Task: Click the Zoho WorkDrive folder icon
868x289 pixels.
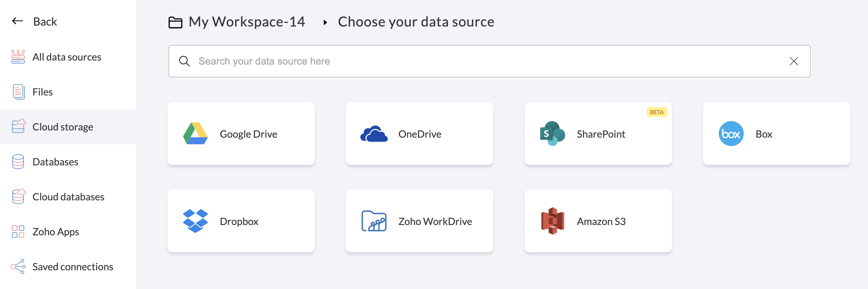Action: [374, 221]
